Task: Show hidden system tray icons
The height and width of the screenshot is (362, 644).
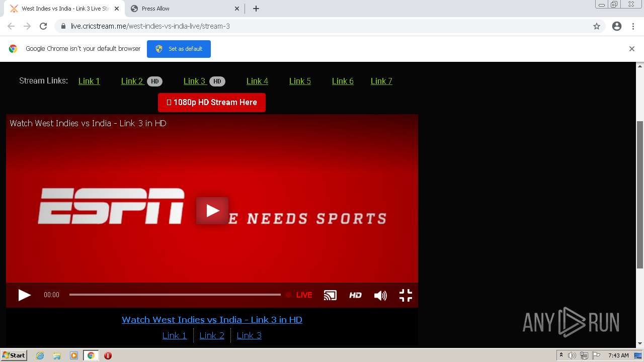Action: point(561,355)
